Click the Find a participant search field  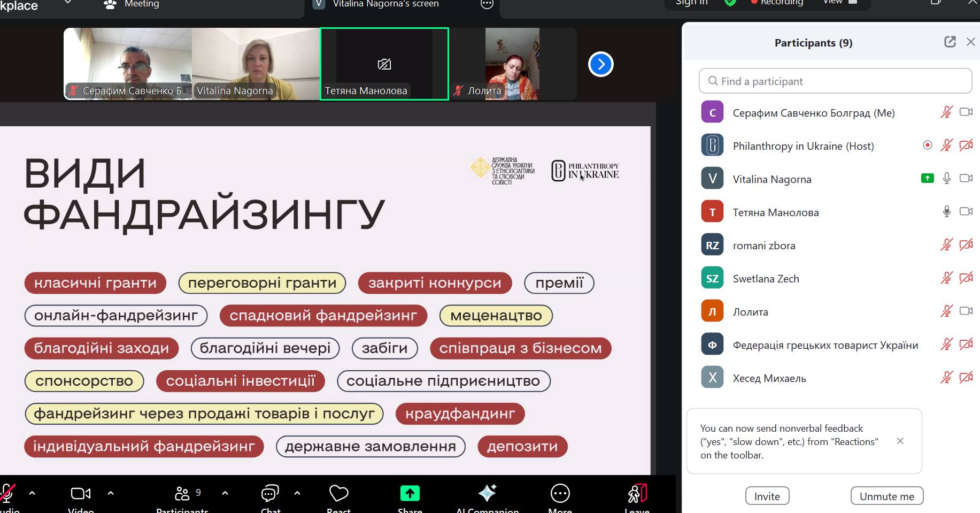[835, 81]
